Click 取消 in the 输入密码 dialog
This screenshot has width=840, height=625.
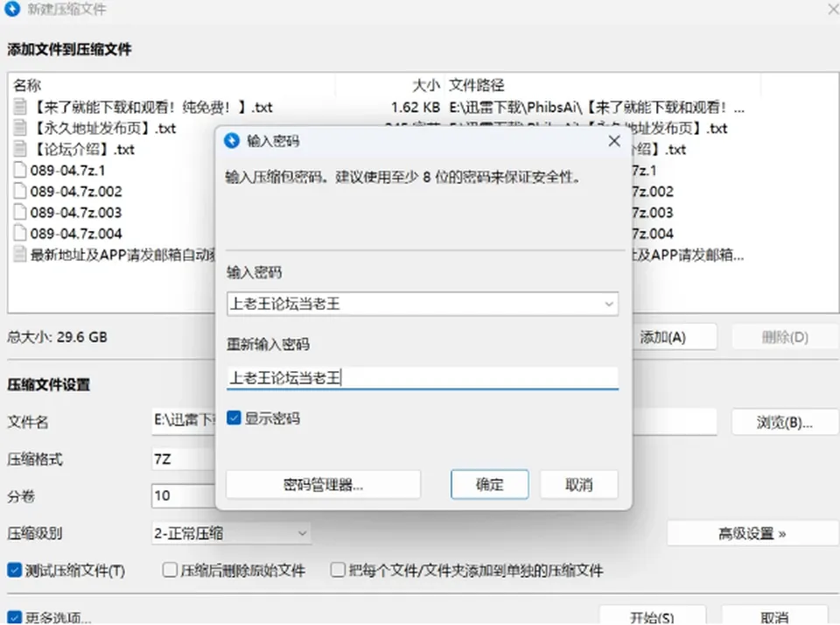pos(578,485)
